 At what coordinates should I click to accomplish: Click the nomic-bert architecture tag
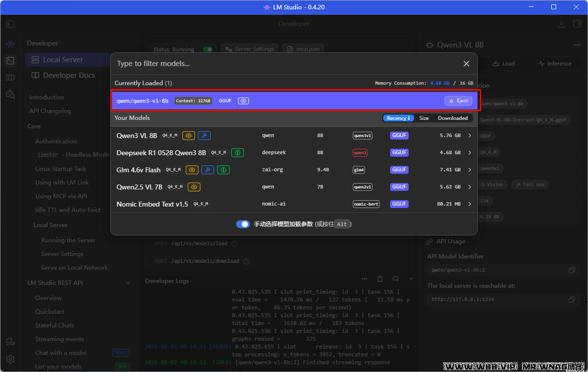366,204
